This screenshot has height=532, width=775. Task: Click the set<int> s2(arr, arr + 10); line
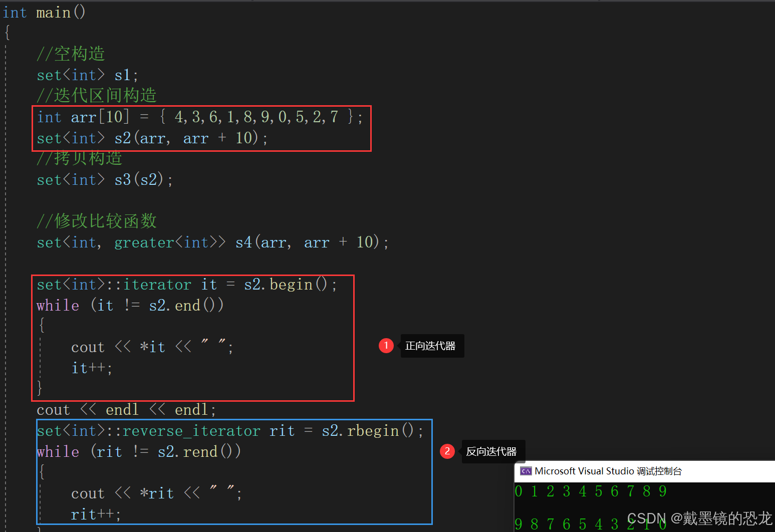pos(152,138)
